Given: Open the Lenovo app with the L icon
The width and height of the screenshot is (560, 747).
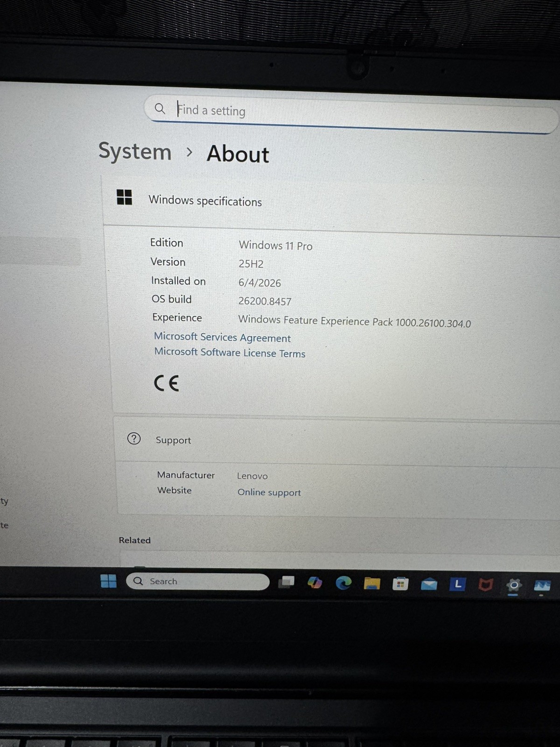Looking at the screenshot, I should pyautogui.click(x=457, y=584).
